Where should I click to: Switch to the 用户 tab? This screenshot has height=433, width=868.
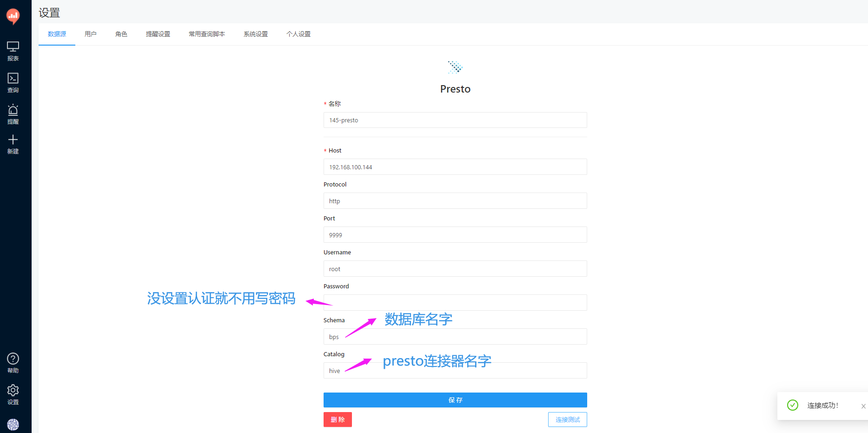[x=91, y=34]
